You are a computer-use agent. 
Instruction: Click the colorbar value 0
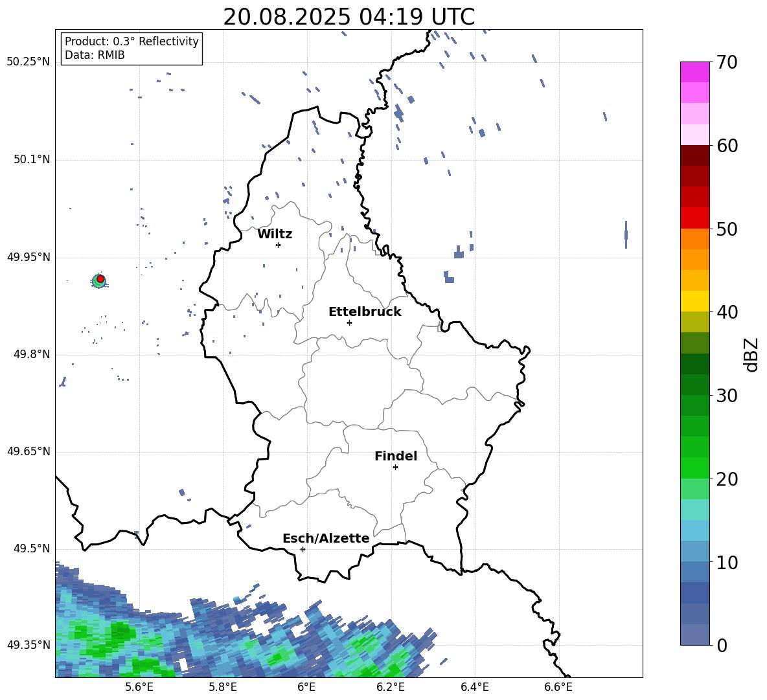tap(722, 645)
